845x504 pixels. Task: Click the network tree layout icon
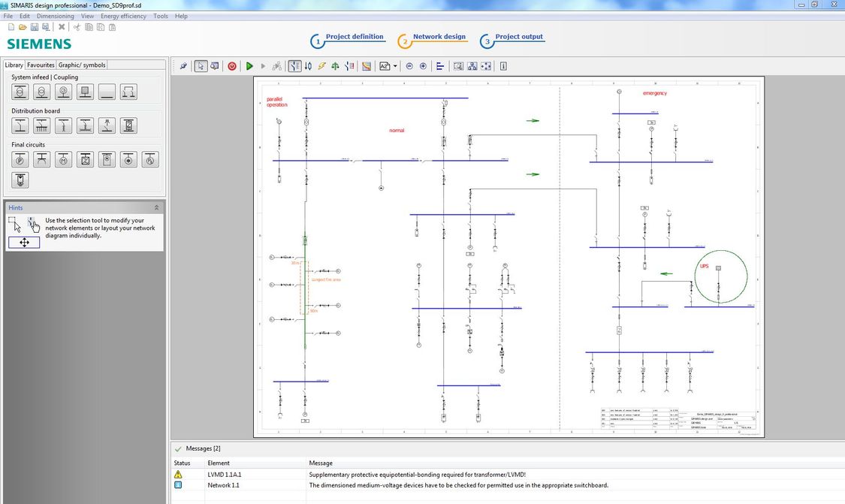click(x=472, y=66)
